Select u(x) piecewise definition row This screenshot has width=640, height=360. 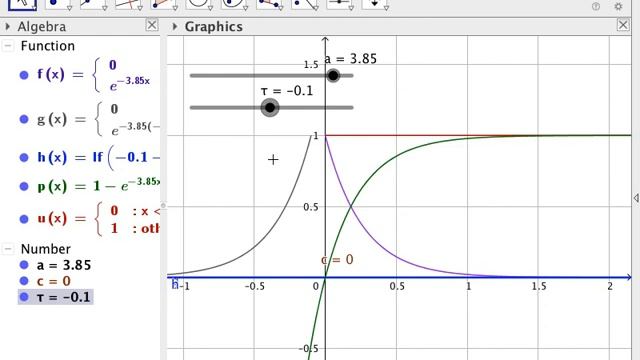point(98,219)
